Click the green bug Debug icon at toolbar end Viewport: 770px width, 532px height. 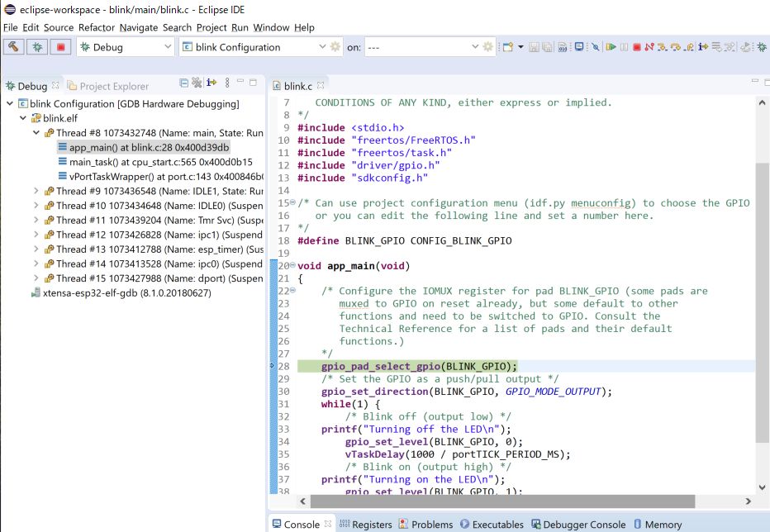762,46
